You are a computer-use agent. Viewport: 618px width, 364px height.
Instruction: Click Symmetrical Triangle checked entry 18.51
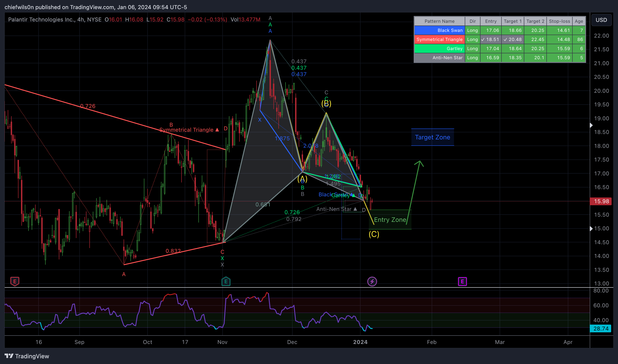tap(491, 39)
